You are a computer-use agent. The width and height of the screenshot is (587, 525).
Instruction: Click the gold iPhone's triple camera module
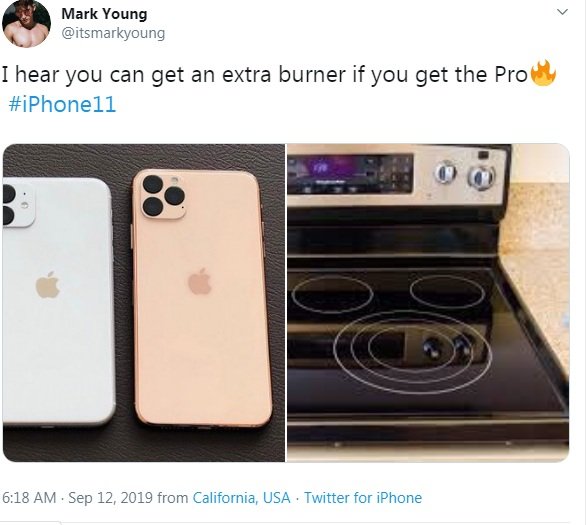click(164, 196)
